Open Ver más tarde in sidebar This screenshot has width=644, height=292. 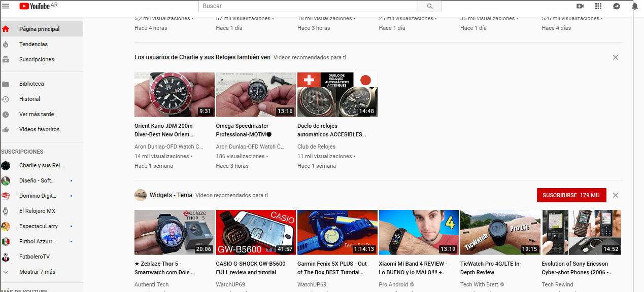point(42,114)
